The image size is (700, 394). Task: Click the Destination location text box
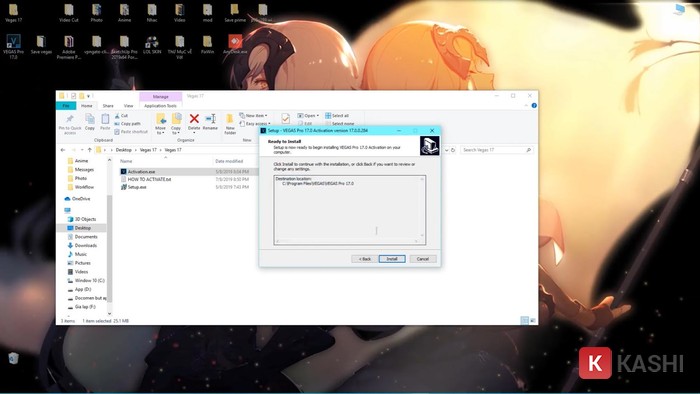click(x=350, y=210)
